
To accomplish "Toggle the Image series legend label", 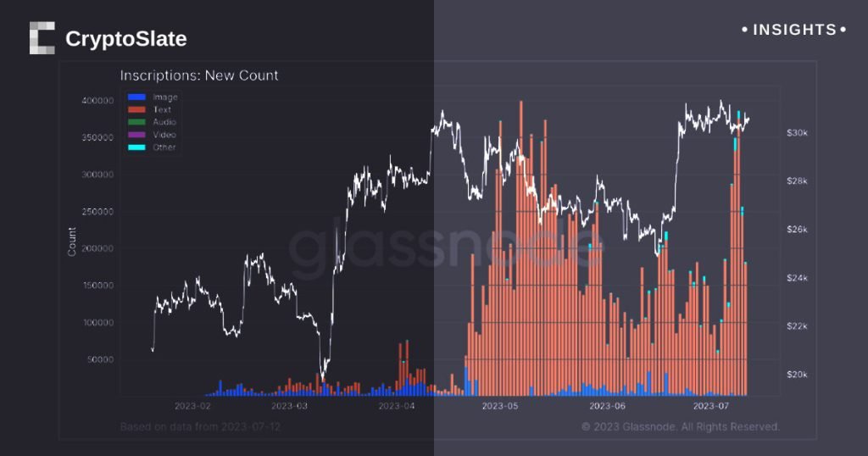I will pyautogui.click(x=165, y=97).
